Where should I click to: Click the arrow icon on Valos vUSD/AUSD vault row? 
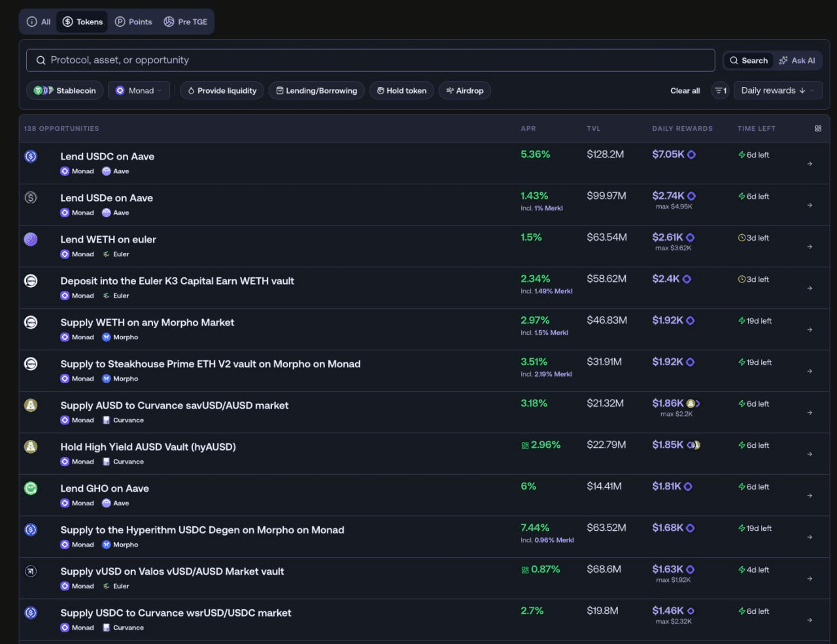(x=810, y=579)
